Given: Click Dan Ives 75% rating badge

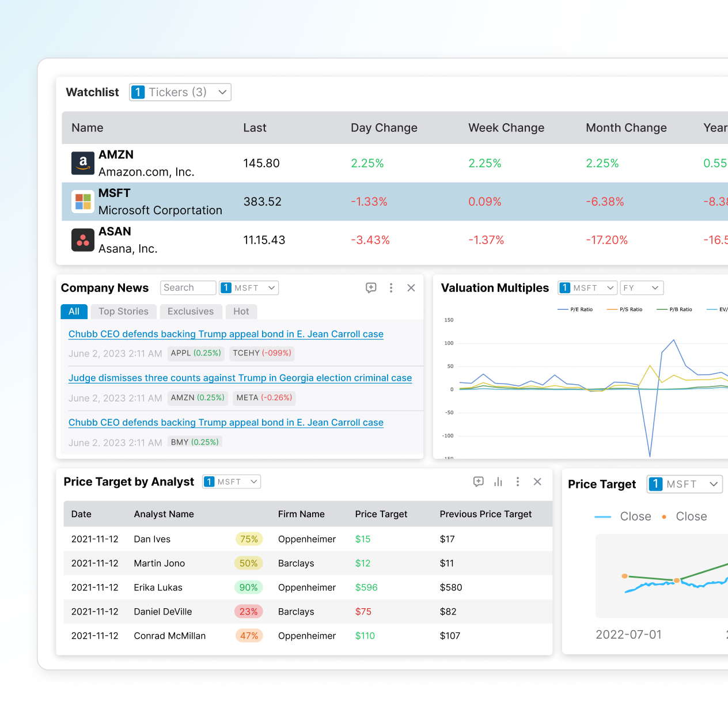Looking at the screenshot, I should (249, 539).
